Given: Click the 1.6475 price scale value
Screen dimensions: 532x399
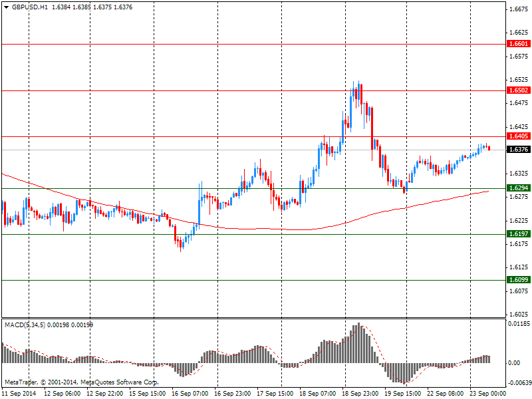Looking at the screenshot, I should (x=519, y=103).
